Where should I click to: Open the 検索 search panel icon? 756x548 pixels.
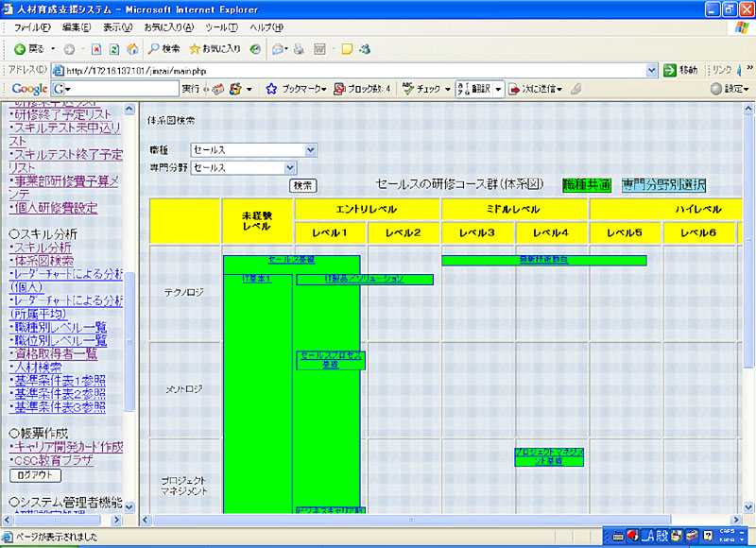(163, 49)
